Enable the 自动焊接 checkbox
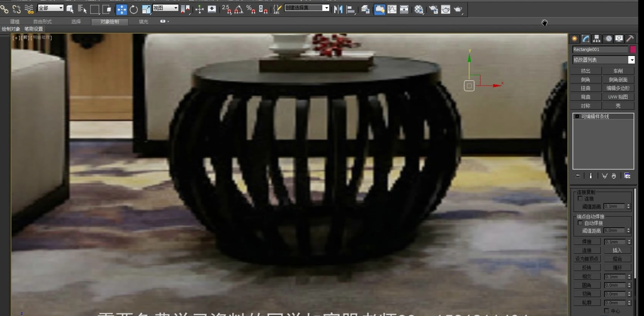 tap(580, 223)
